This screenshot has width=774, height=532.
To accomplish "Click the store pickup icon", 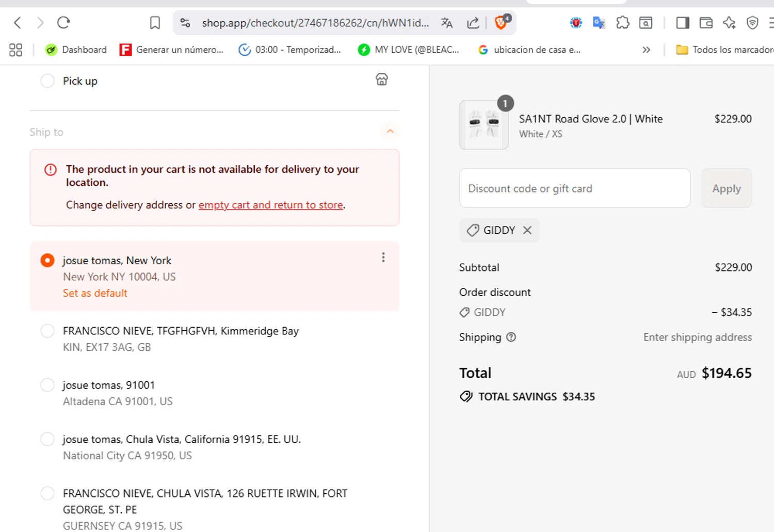I will coord(382,79).
